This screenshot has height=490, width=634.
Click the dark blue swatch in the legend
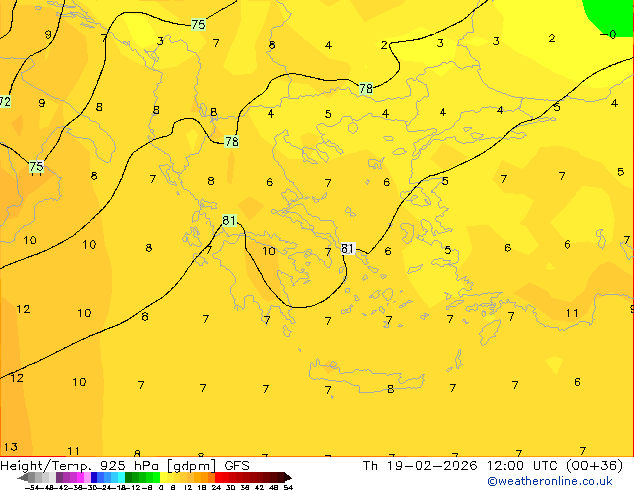coord(94,477)
